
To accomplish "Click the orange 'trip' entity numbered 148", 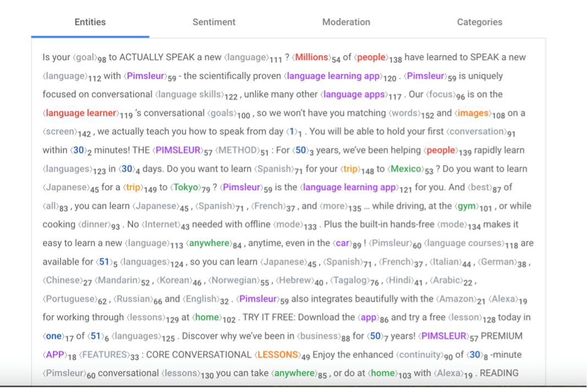I will [350, 169].
